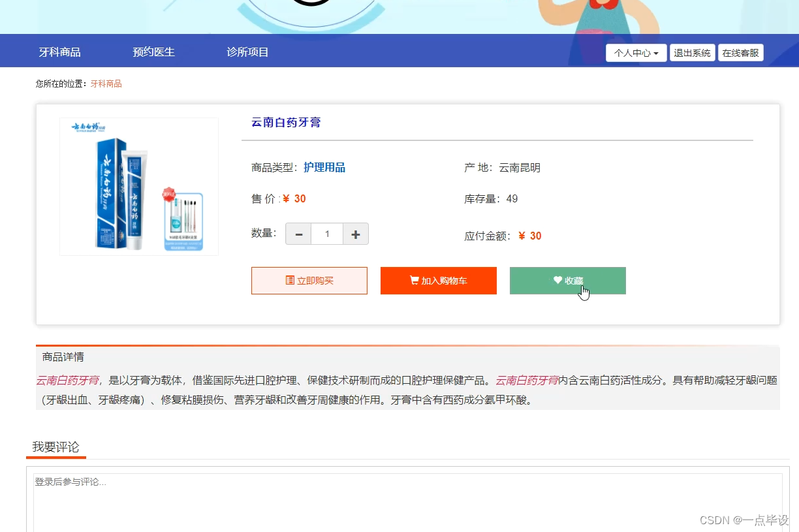
Task: Decrease quantity with the minus button
Action: point(298,234)
